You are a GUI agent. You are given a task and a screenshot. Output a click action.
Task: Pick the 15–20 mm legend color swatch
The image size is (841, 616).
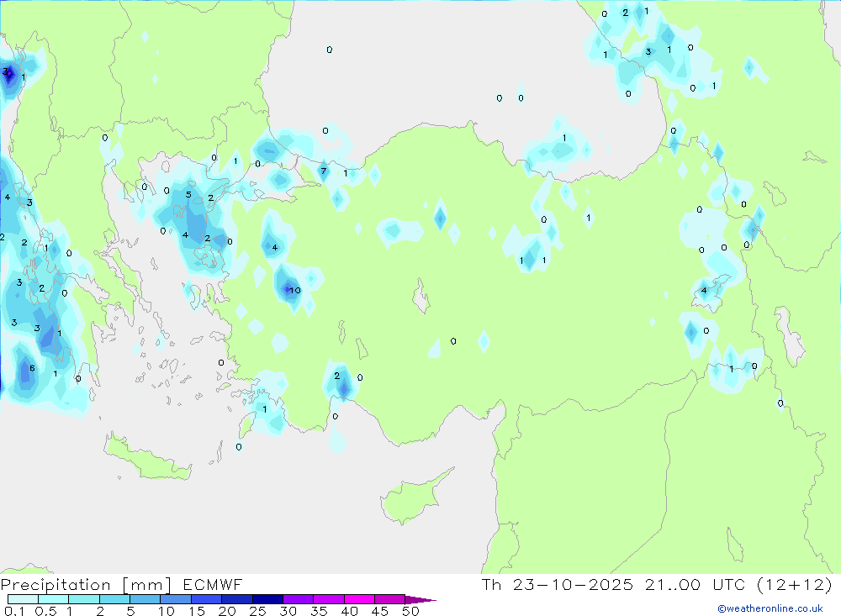click(x=207, y=599)
